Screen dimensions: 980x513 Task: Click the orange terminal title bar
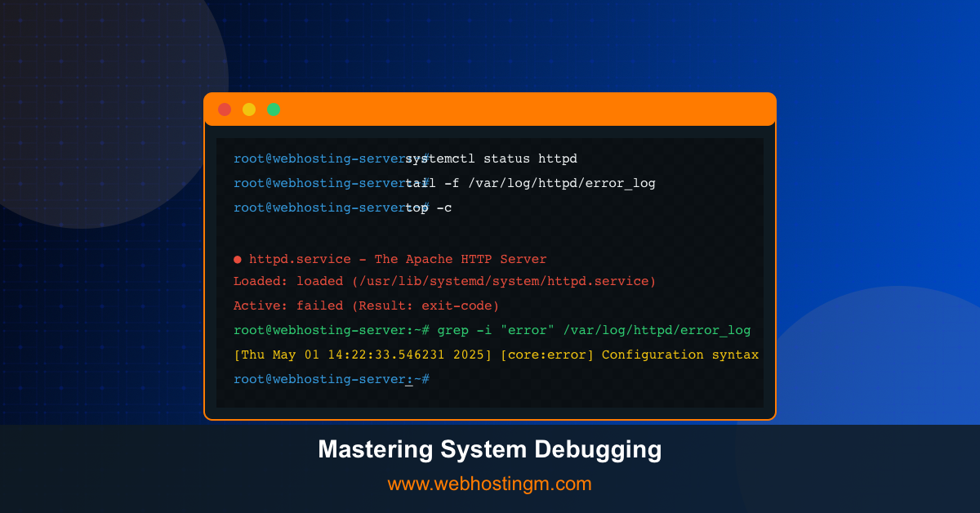coord(490,109)
